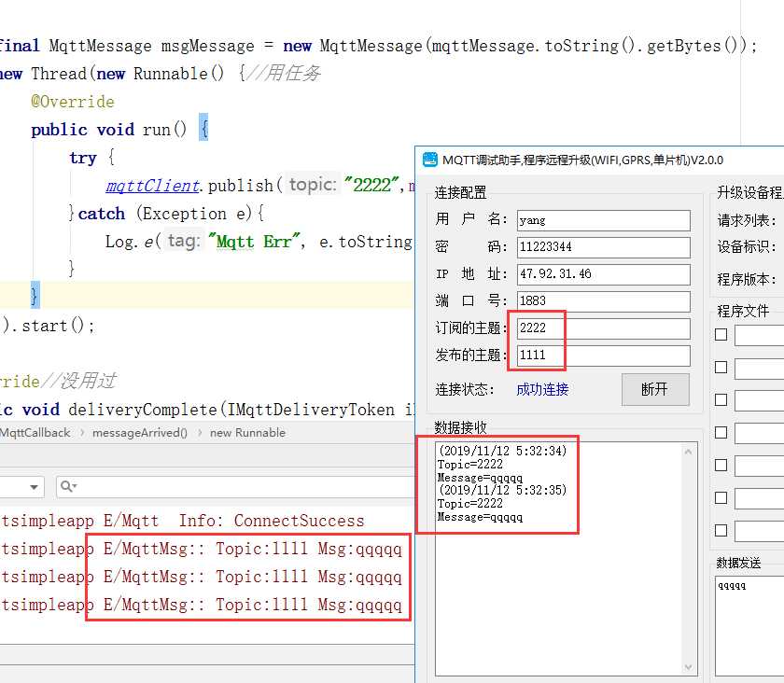The height and width of the screenshot is (683, 784).
Task: Click the ).start(); line in code
Action: pyautogui.click(x=49, y=326)
